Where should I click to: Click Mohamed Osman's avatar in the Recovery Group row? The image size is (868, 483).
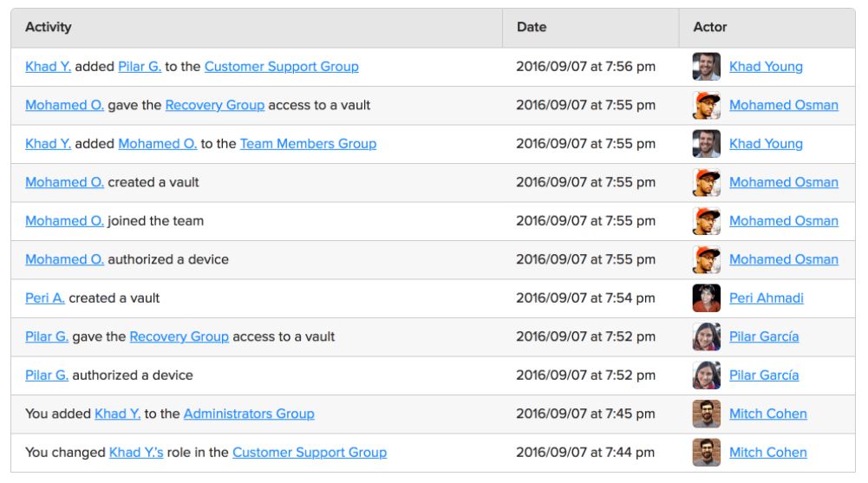(x=707, y=105)
